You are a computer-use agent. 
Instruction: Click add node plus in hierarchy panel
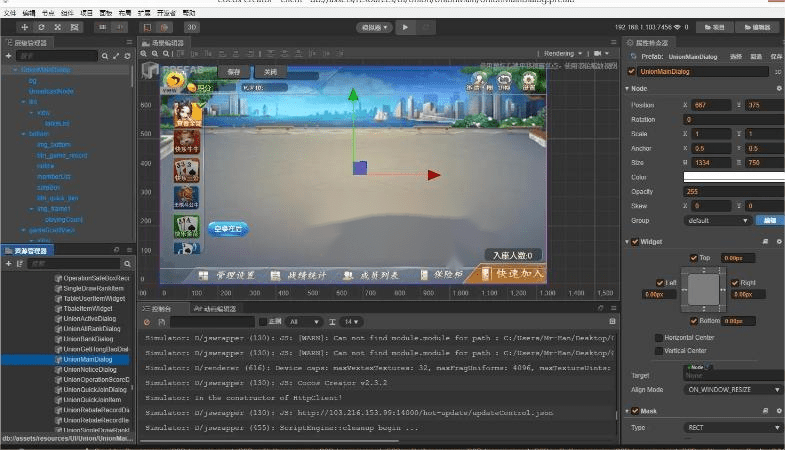9,56
